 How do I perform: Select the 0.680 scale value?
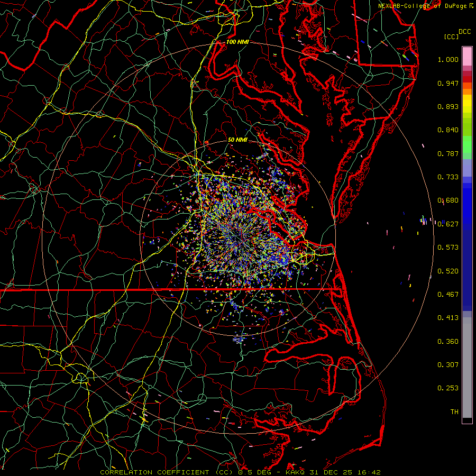448,200
